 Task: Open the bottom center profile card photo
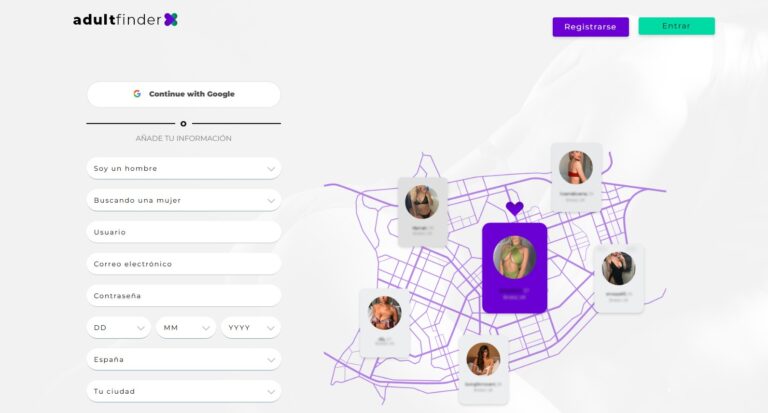(483, 359)
